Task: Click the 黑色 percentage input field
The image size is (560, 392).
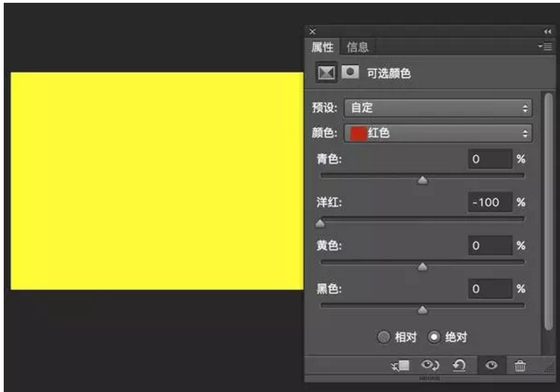Action: [x=490, y=289]
